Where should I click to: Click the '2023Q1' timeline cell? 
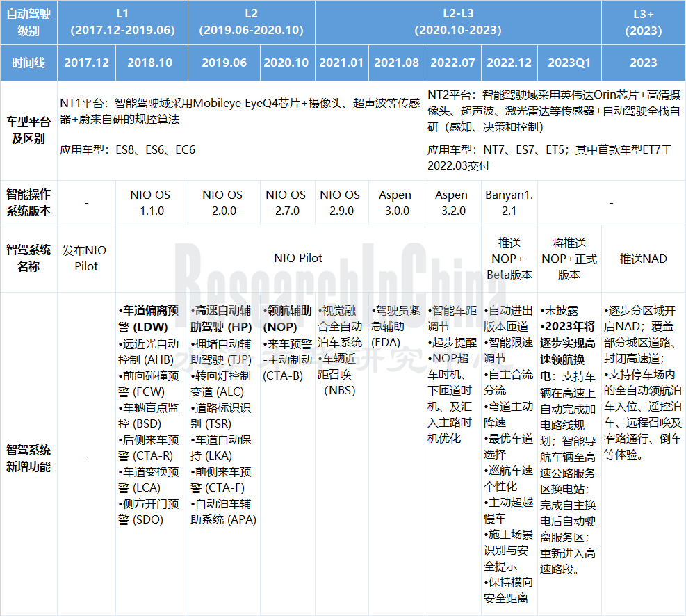569,63
